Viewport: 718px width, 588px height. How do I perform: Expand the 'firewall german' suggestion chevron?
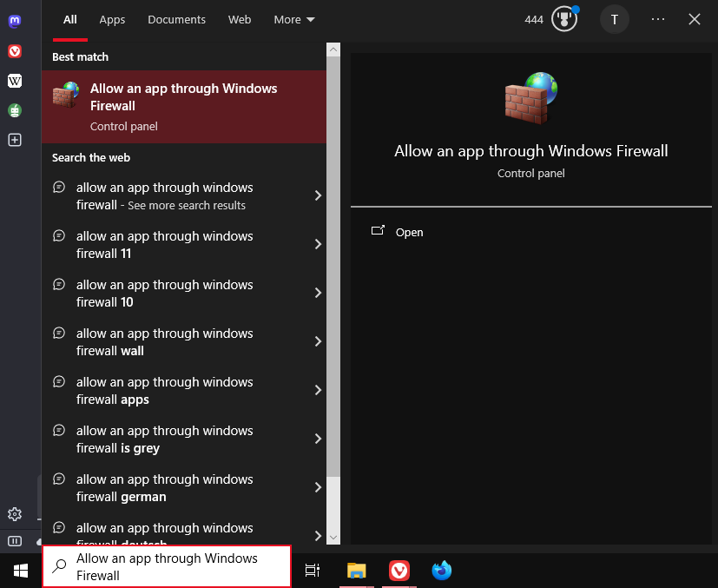tap(318, 487)
